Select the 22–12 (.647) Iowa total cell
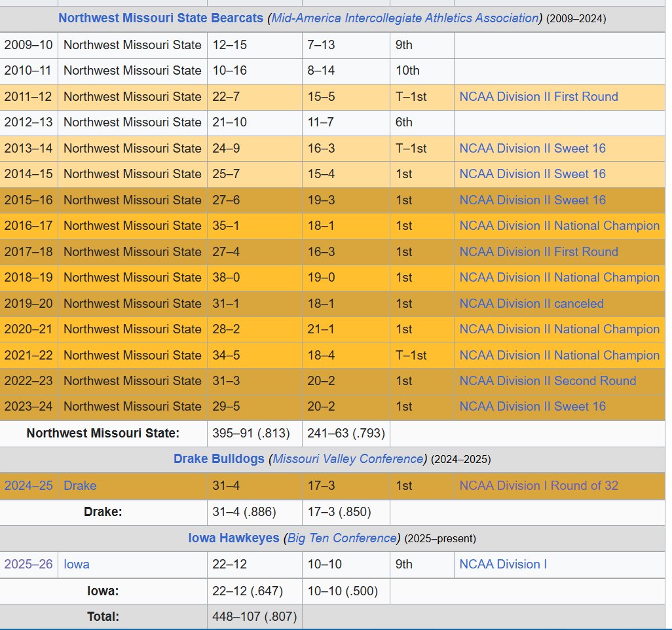Screen dimensions: 672x630 [x=255, y=591]
